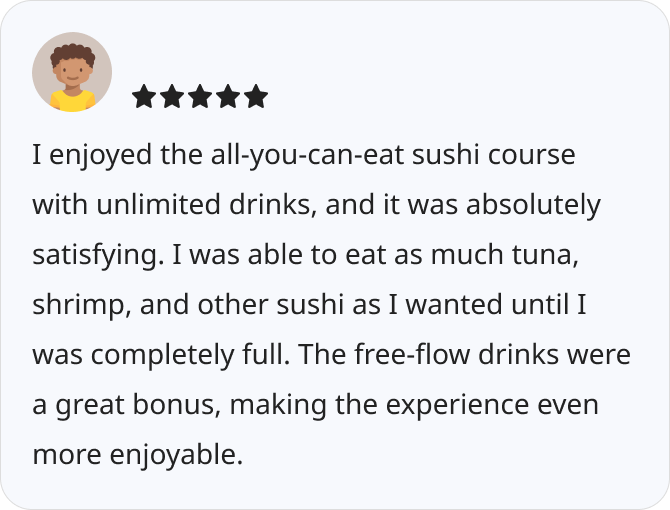
Task: Click the fourth star in the rating
Action: click(228, 97)
